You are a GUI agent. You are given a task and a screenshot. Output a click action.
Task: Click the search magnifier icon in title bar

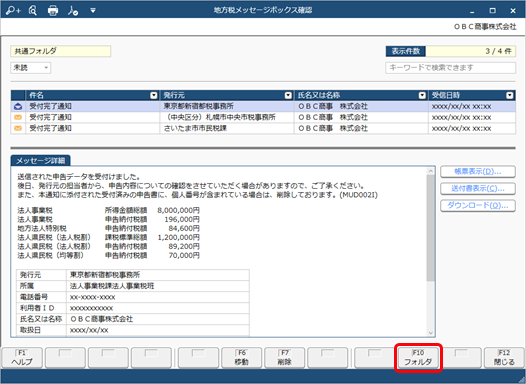(33, 10)
